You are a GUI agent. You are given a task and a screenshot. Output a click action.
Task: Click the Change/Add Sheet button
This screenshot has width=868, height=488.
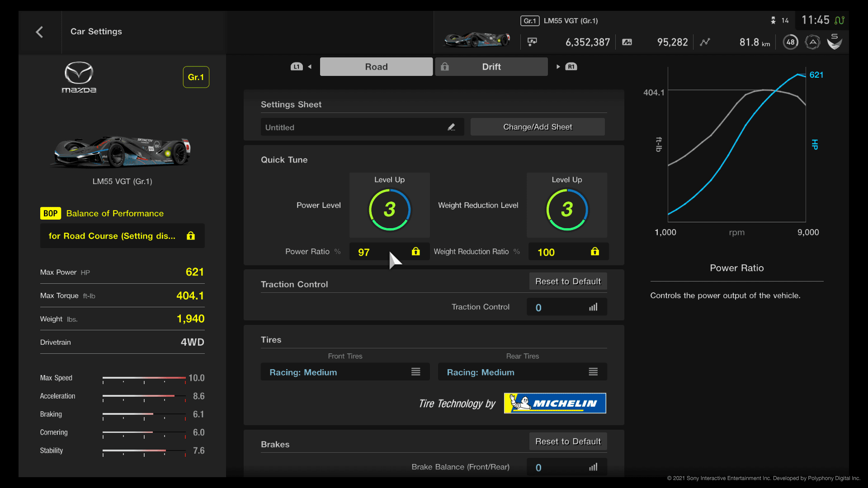click(x=538, y=127)
